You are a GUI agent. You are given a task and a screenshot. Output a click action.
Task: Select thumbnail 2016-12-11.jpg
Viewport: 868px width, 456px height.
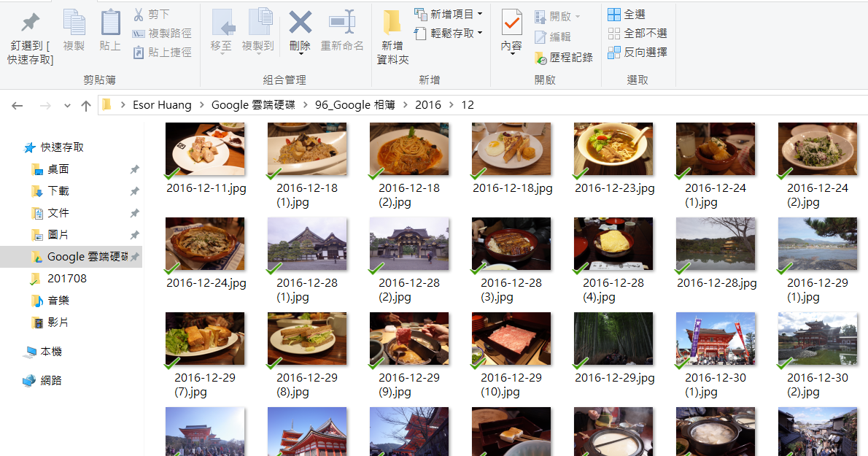coord(205,149)
